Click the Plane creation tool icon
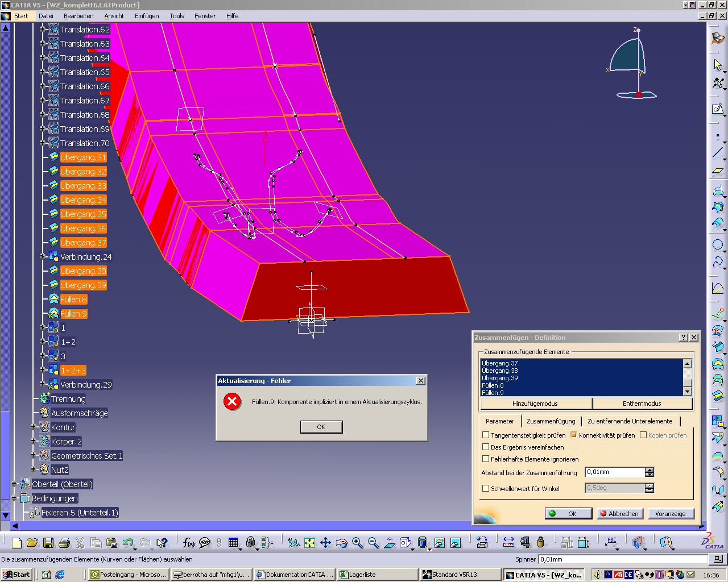Viewport: 728px width, 582px height. 718,170
